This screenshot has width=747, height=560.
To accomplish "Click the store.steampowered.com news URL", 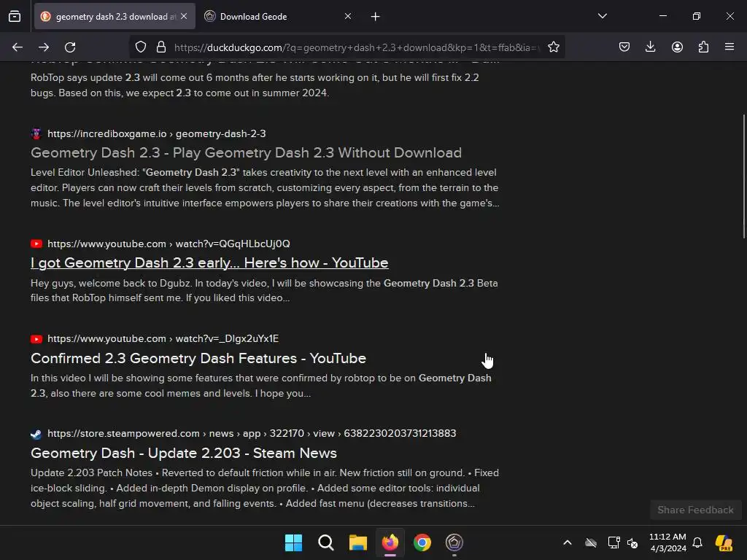I will pos(252,433).
